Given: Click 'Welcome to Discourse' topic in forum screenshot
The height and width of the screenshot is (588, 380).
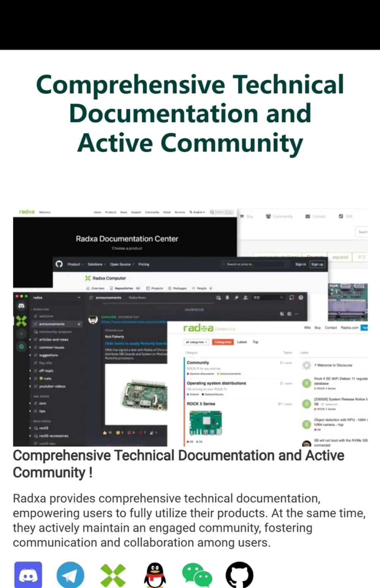Looking at the screenshot, I should 334,365.
